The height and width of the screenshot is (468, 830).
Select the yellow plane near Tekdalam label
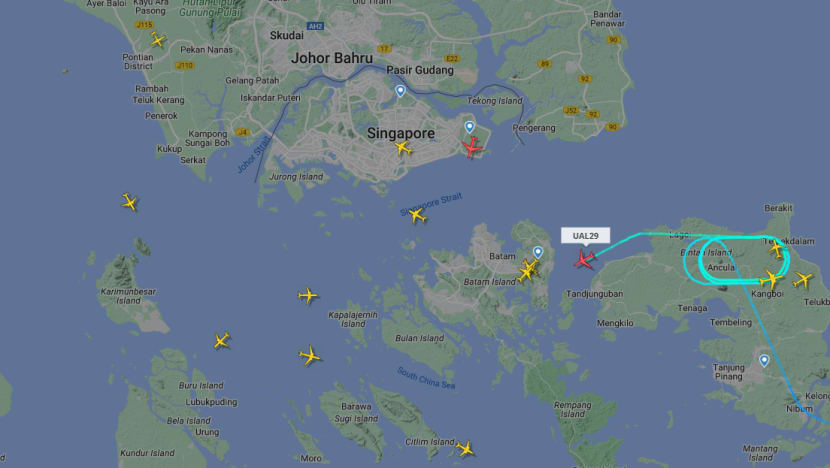[x=777, y=248]
